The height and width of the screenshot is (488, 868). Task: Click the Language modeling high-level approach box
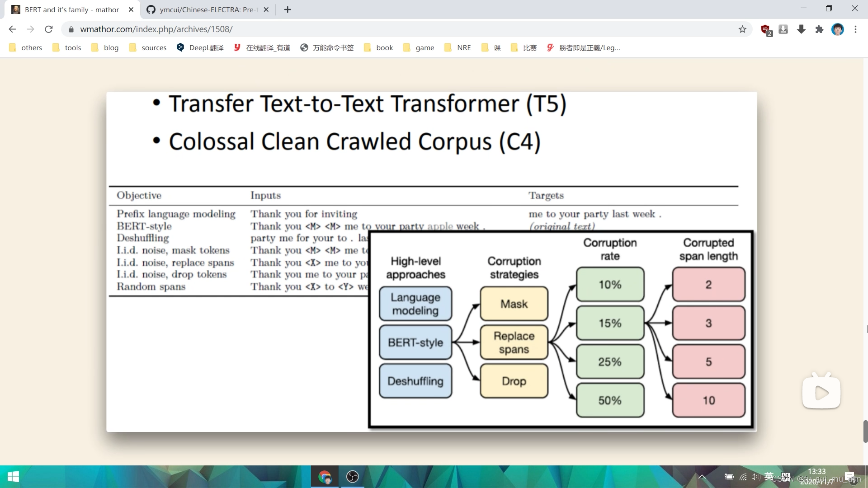(415, 303)
